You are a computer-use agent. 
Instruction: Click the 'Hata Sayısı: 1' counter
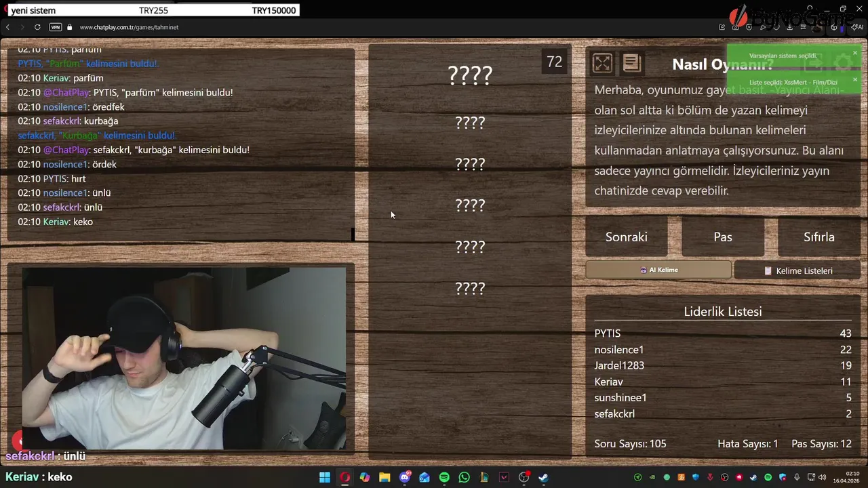[x=748, y=444]
